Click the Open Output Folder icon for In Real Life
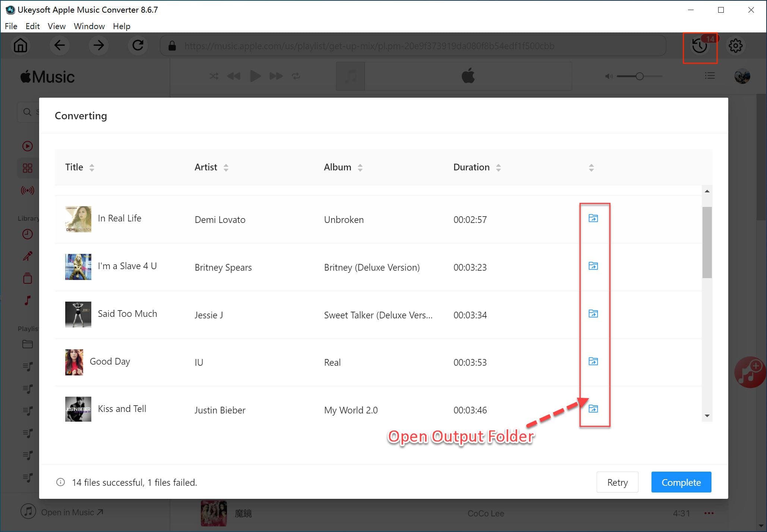 click(x=593, y=218)
